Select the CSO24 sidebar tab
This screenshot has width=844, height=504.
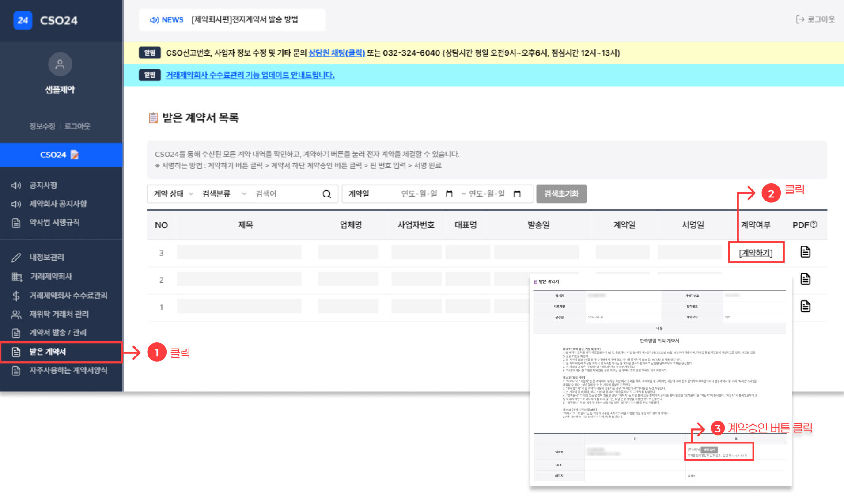click(x=61, y=155)
